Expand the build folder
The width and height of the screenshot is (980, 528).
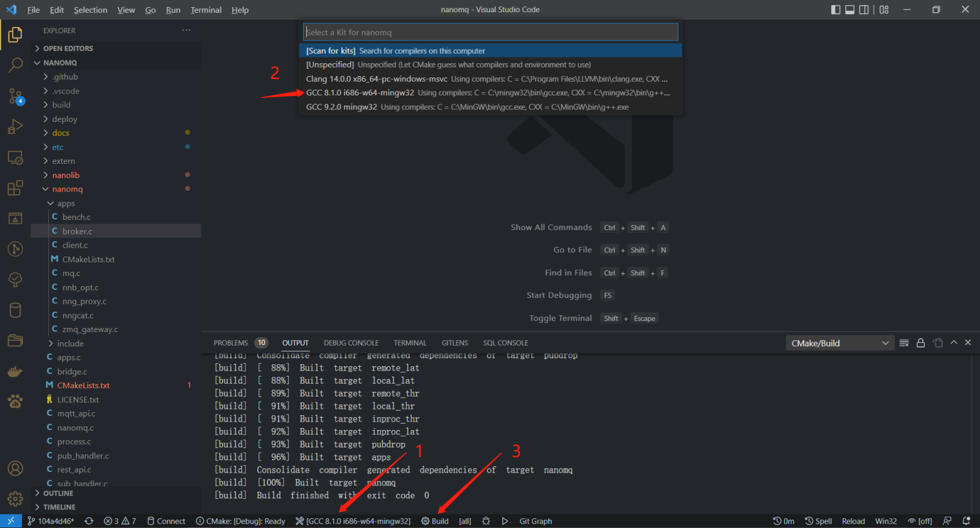tap(116, 105)
